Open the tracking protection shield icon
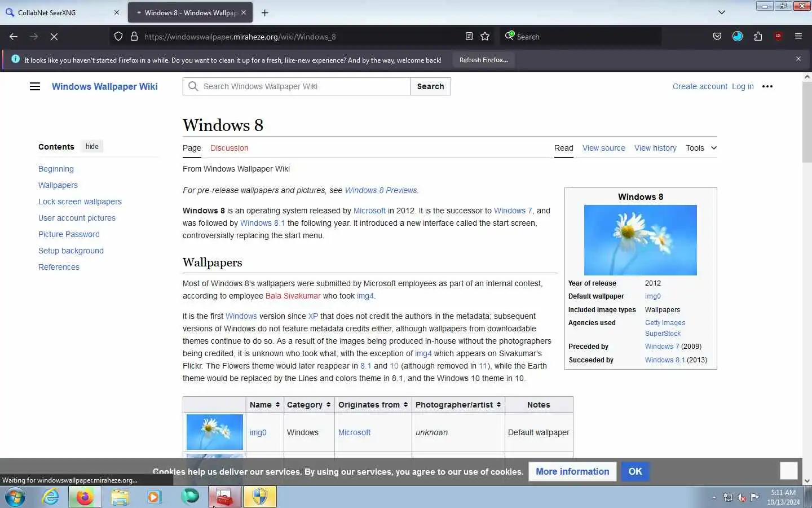812x508 pixels. [118, 37]
